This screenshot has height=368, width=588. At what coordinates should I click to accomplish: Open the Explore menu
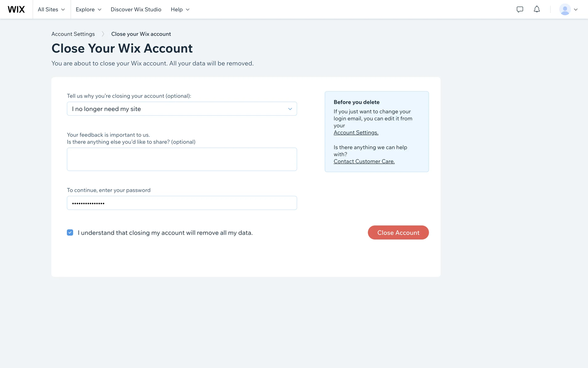tap(88, 10)
